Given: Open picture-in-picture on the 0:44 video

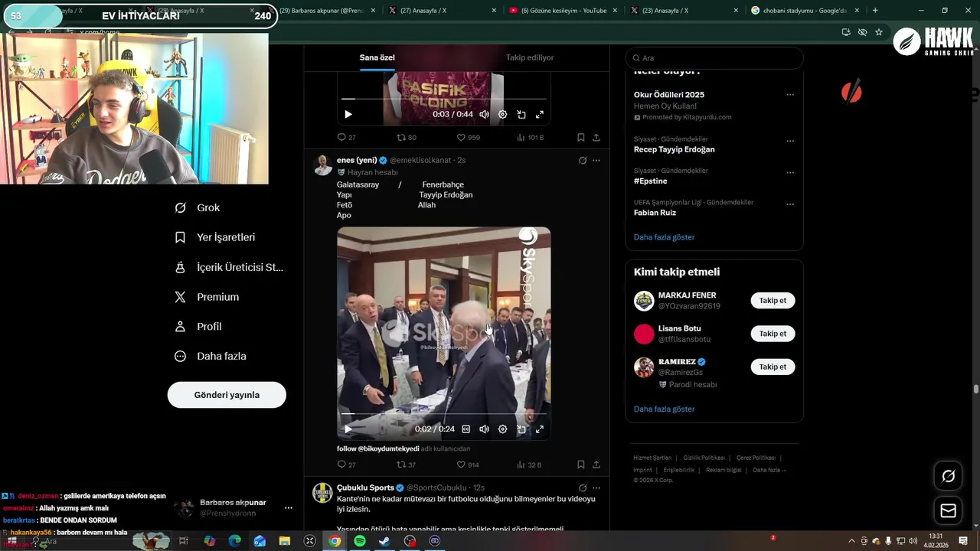Looking at the screenshot, I should coord(521,114).
